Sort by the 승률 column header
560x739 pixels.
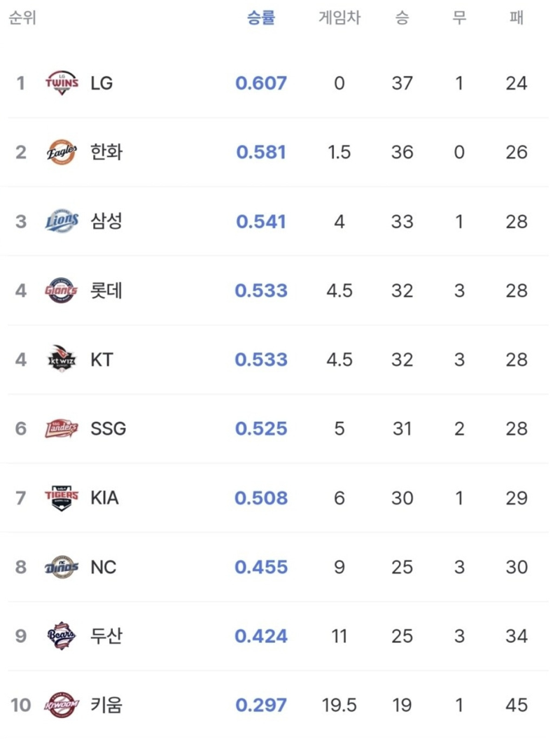260,18
